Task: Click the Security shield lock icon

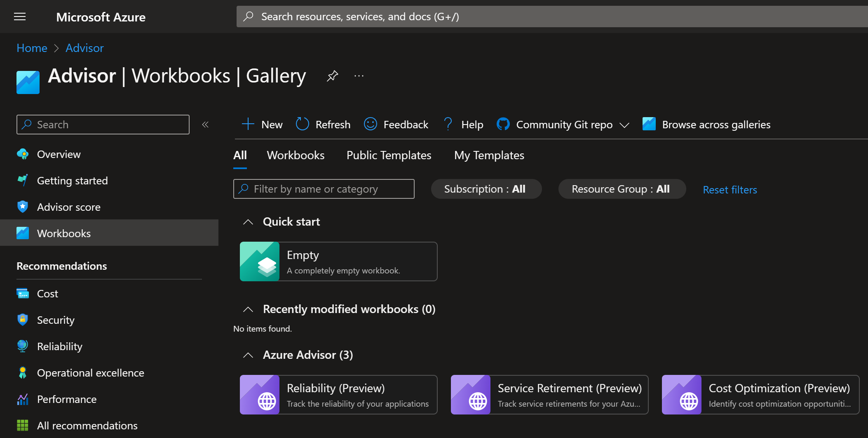Action: click(23, 320)
